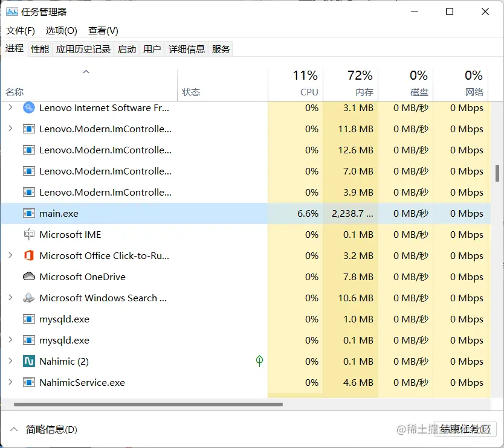Sort by the CPU column header
Screen dimensions: 504x448
296,85
